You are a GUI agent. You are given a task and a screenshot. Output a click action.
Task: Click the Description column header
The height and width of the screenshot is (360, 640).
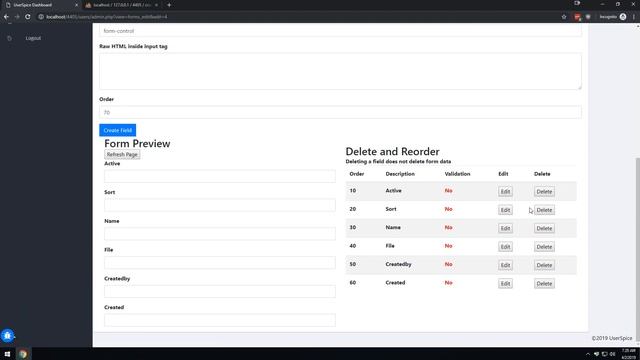[400, 174]
